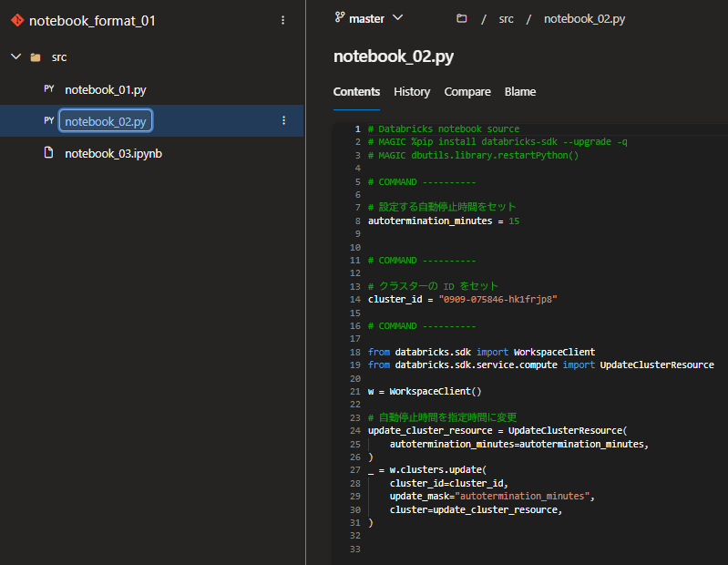Click w = WorkspaceClient() on line 21
The height and width of the screenshot is (565, 728).
(x=425, y=391)
